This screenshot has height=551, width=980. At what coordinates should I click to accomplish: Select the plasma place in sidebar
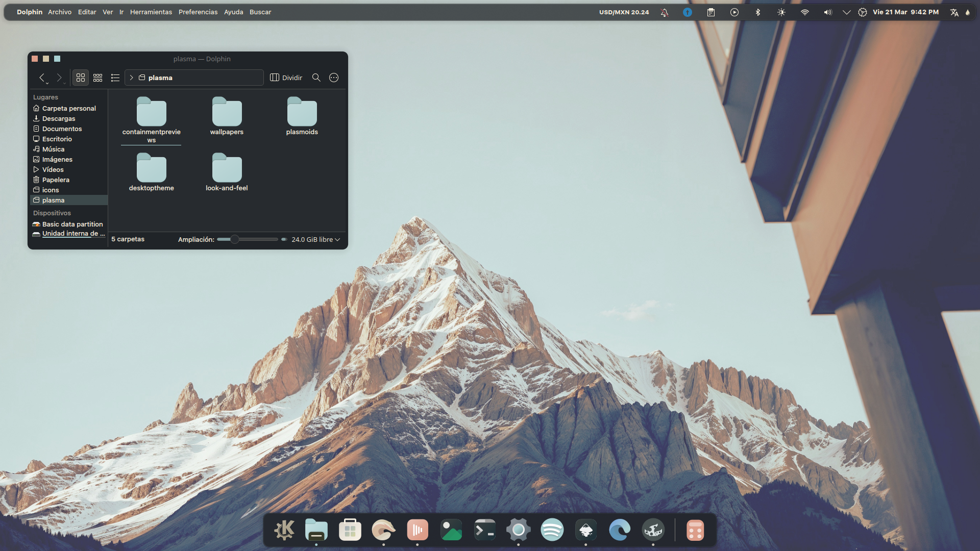(68, 200)
